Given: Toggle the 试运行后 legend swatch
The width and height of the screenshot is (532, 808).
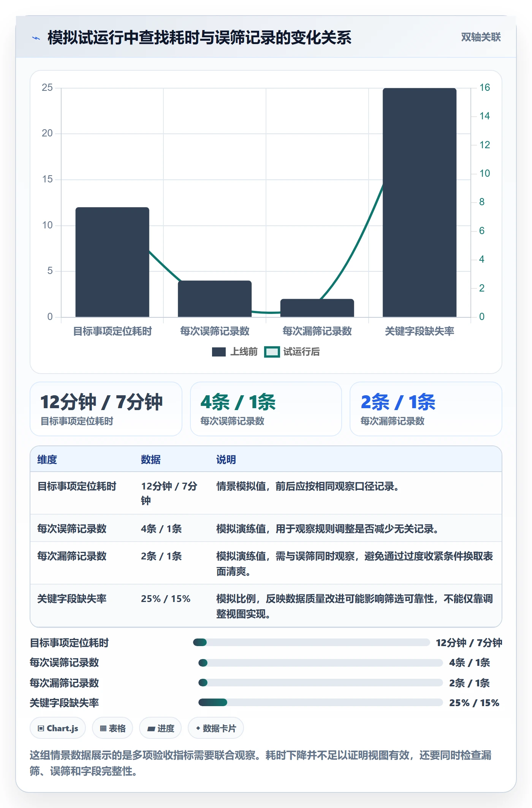Looking at the screenshot, I should 272,352.
